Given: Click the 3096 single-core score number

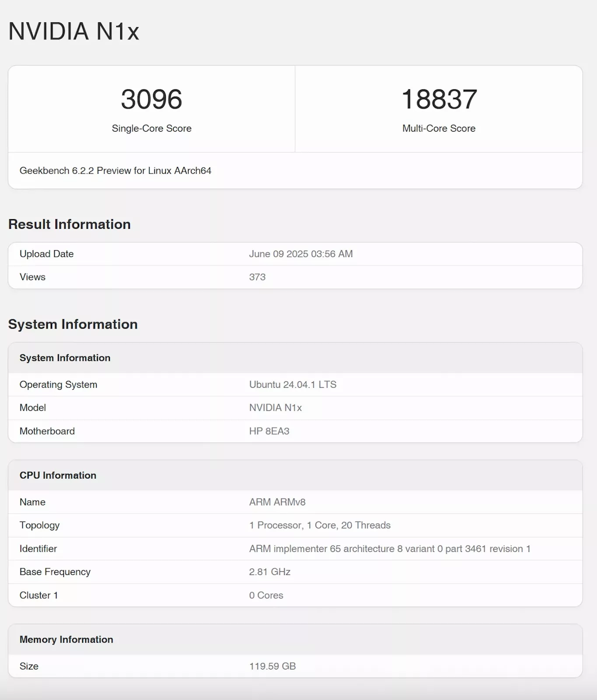Looking at the screenshot, I should pyautogui.click(x=151, y=99).
